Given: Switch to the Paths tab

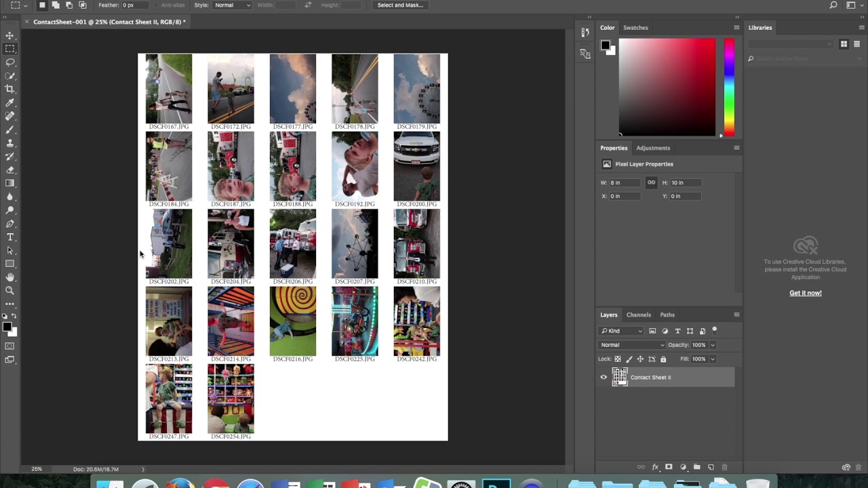Looking at the screenshot, I should coord(667,314).
